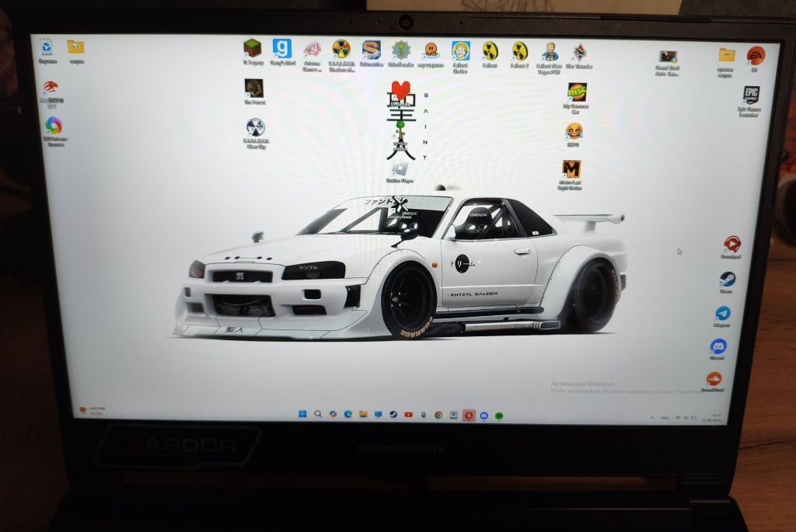
Task: Open Roblox Player desktop shortcut
Action: point(400,172)
